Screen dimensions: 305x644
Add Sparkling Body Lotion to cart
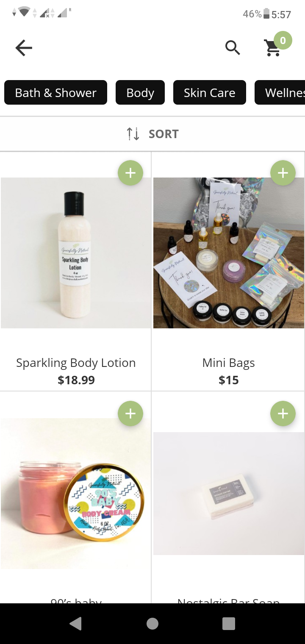coord(130,173)
